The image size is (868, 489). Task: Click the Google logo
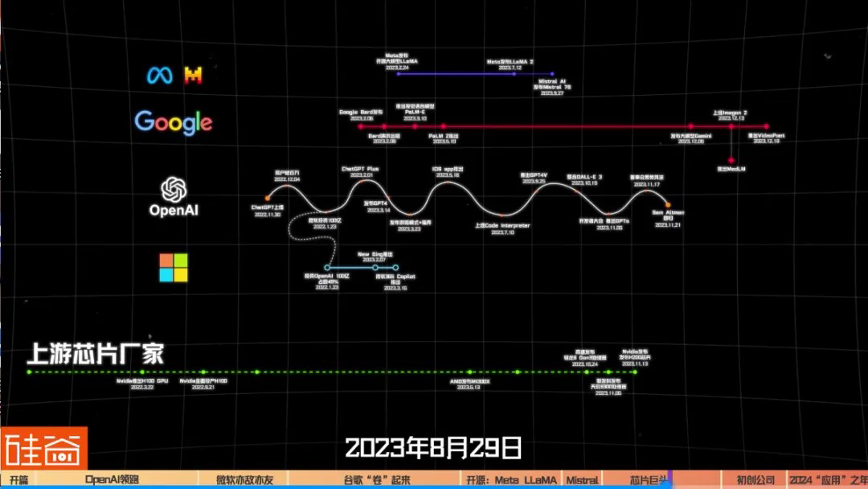174,122
